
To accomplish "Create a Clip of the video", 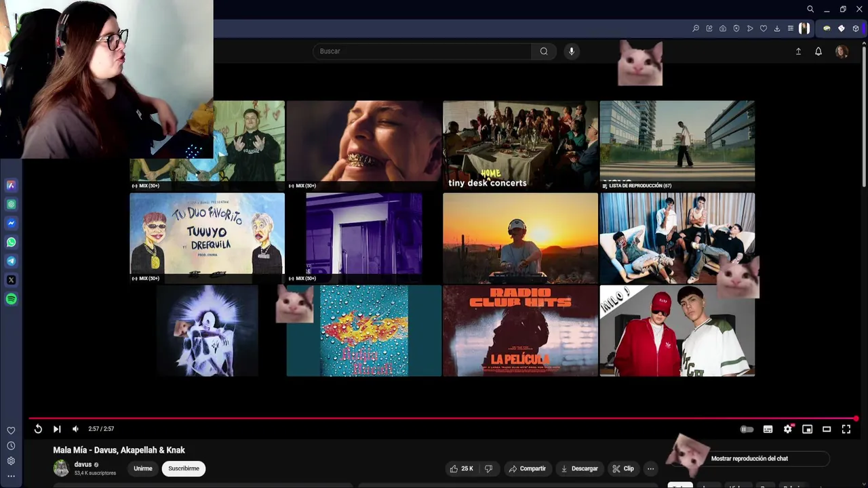I will 623,468.
